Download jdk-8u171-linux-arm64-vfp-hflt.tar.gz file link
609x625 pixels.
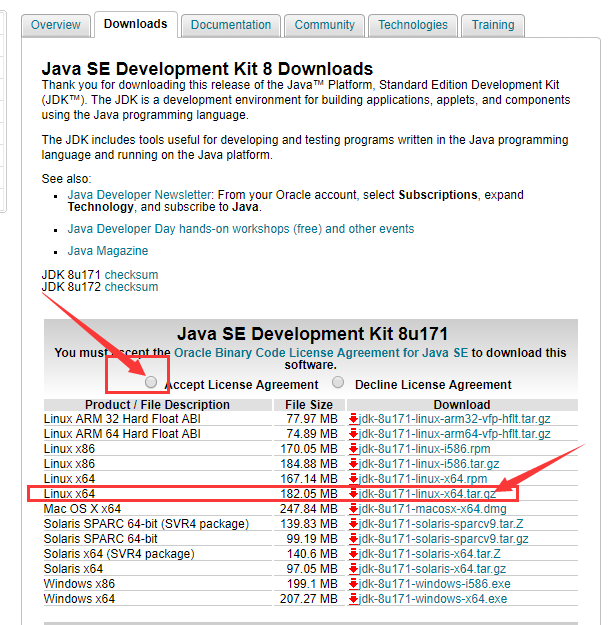point(454,434)
